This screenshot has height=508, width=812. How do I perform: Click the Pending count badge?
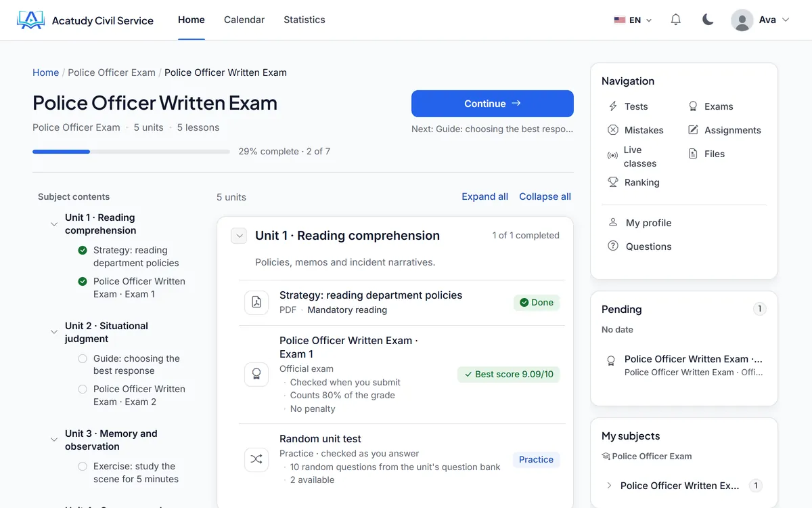(x=760, y=309)
